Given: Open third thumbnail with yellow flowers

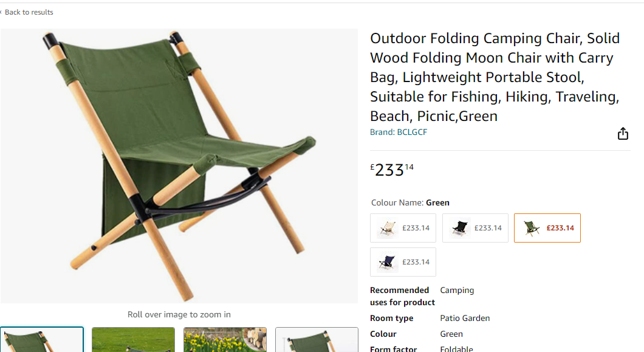Looking at the screenshot, I should coord(225,340).
